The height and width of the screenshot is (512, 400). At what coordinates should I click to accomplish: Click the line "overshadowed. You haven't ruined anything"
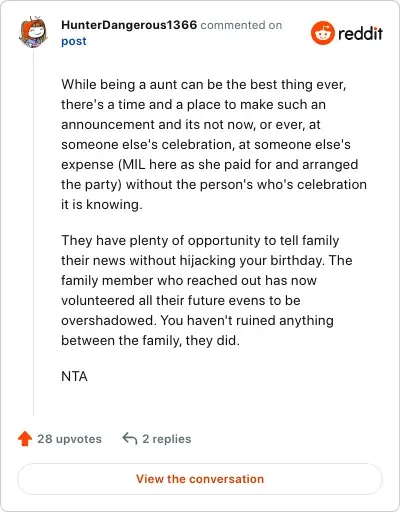coord(197,320)
